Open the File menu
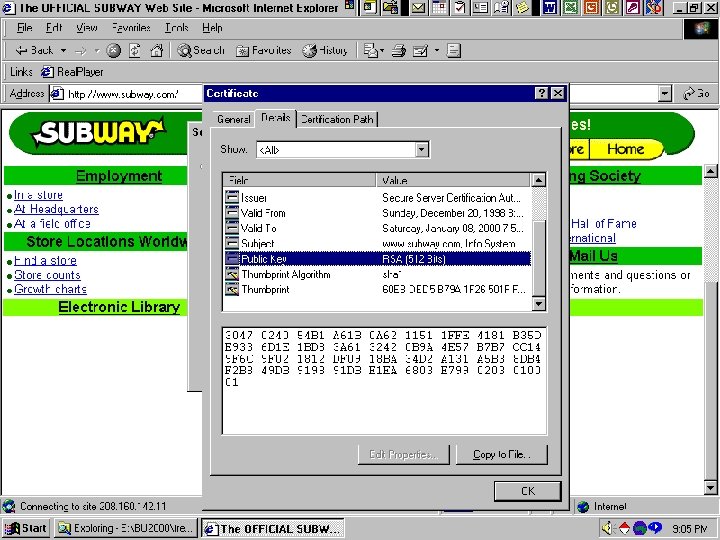Viewport: 720px width, 540px height. click(24, 28)
